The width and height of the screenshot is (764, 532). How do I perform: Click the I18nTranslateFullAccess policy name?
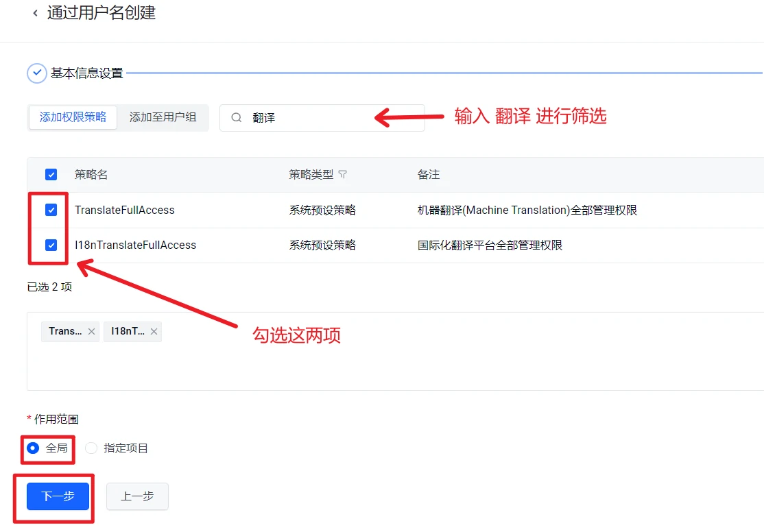[x=135, y=245]
